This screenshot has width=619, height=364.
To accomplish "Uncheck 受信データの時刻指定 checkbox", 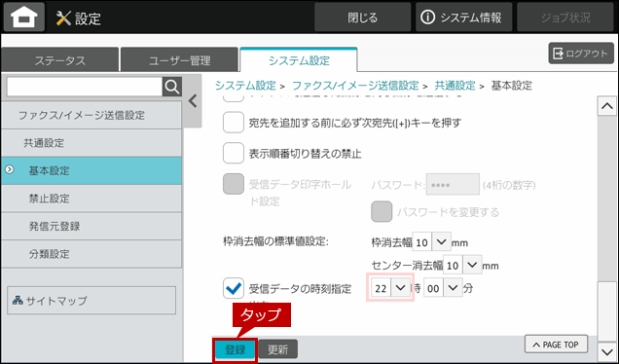I will click(x=234, y=288).
